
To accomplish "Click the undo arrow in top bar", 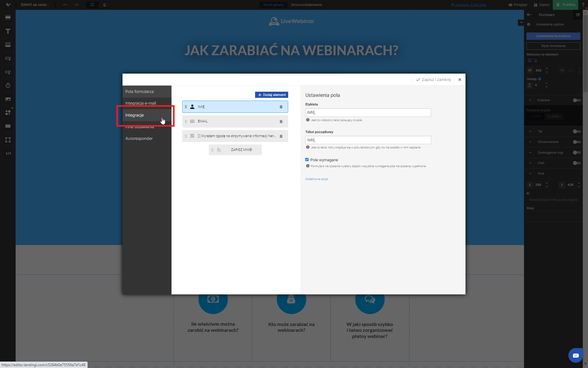I will pyautogui.click(x=65, y=5).
